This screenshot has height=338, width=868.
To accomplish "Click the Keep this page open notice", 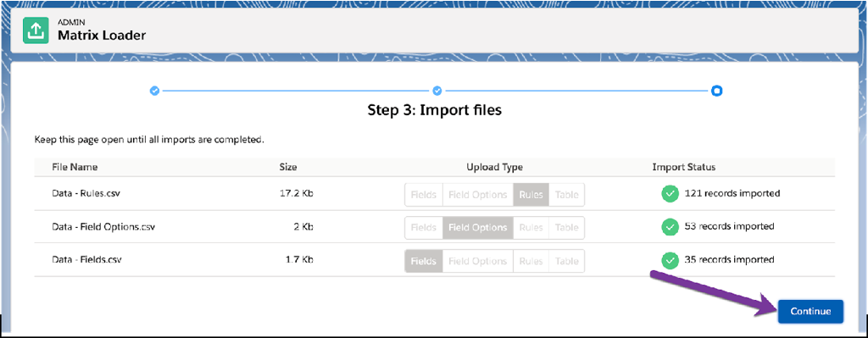I will [149, 140].
